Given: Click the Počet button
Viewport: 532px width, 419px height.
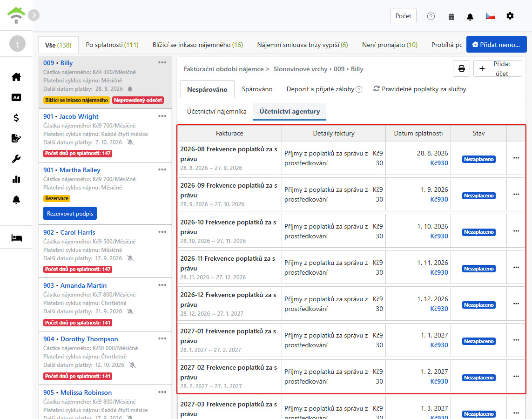Looking at the screenshot, I should click(403, 16).
